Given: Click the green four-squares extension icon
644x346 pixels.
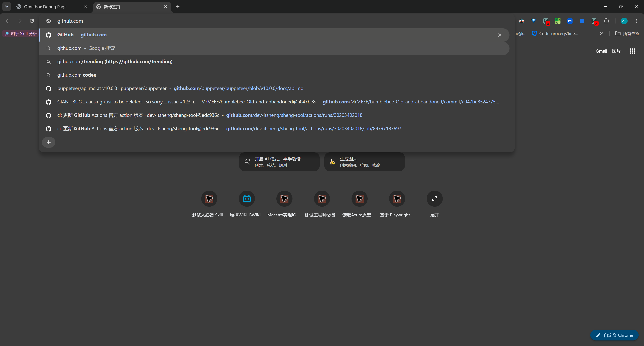Looking at the screenshot, I should click(558, 21).
